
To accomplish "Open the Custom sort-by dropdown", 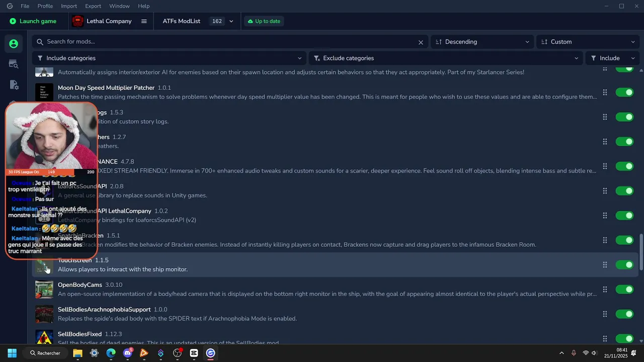I will point(587,42).
